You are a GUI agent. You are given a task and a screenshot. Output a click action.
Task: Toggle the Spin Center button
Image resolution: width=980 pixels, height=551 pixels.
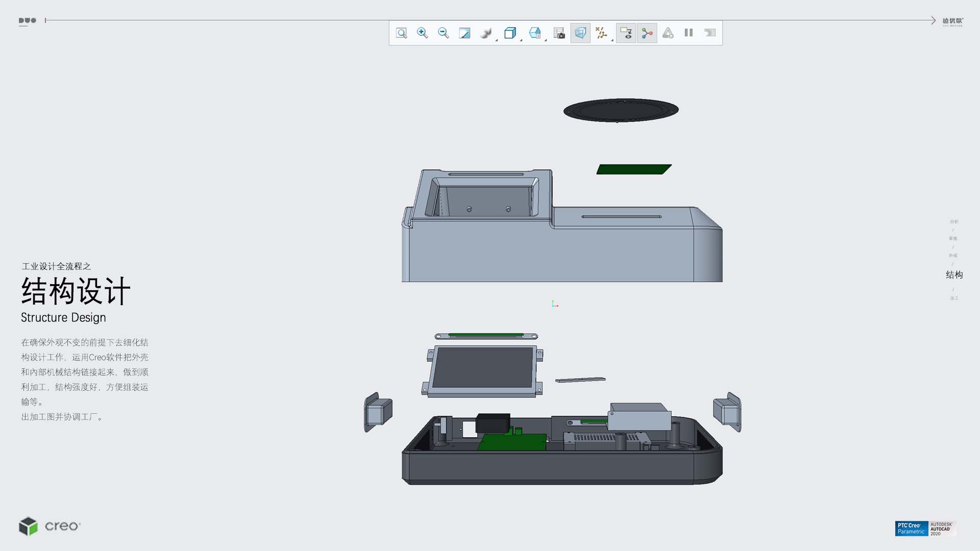tap(647, 33)
